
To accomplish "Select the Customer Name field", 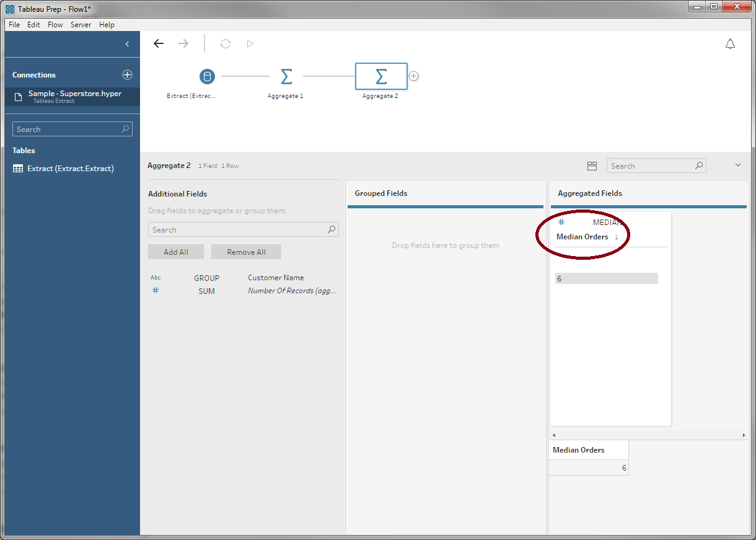I will pos(276,278).
